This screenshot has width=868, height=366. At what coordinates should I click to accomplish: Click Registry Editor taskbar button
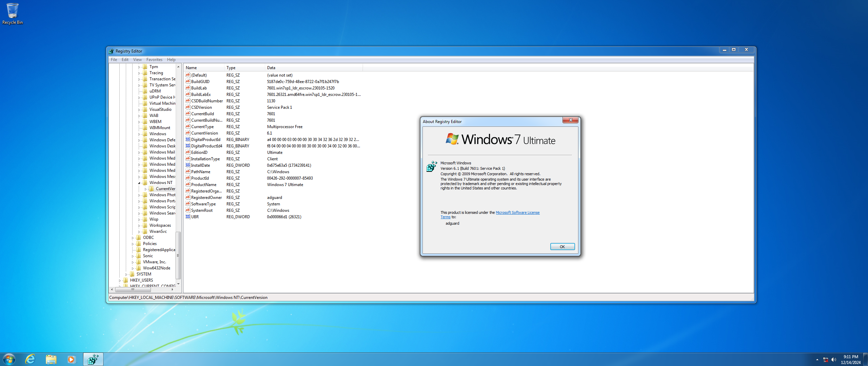click(x=93, y=359)
